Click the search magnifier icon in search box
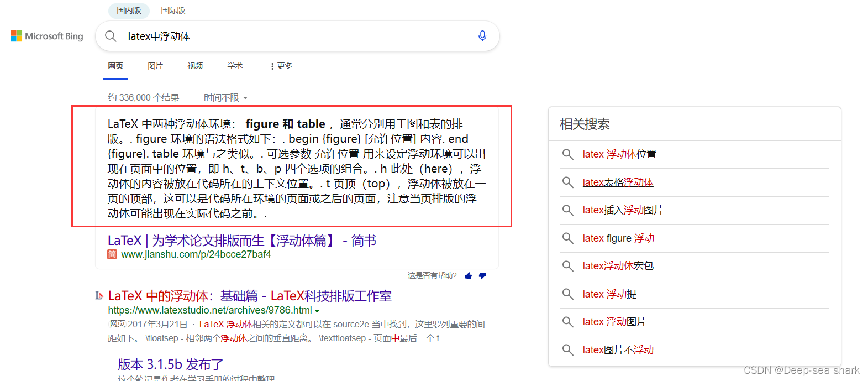This screenshot has height=381, width=868. [x=111, y=36]
